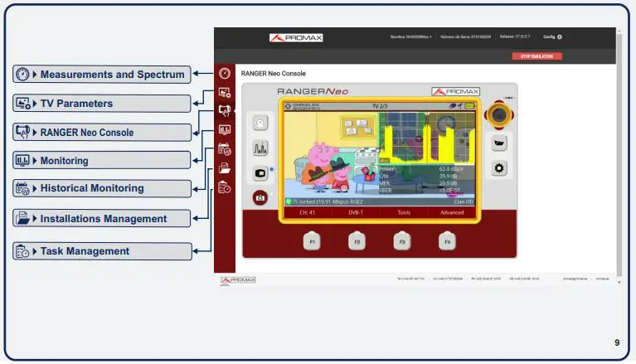
Task: Click the F3 softkey on the console
Action: pyautogui.click(x=402, y=241)
